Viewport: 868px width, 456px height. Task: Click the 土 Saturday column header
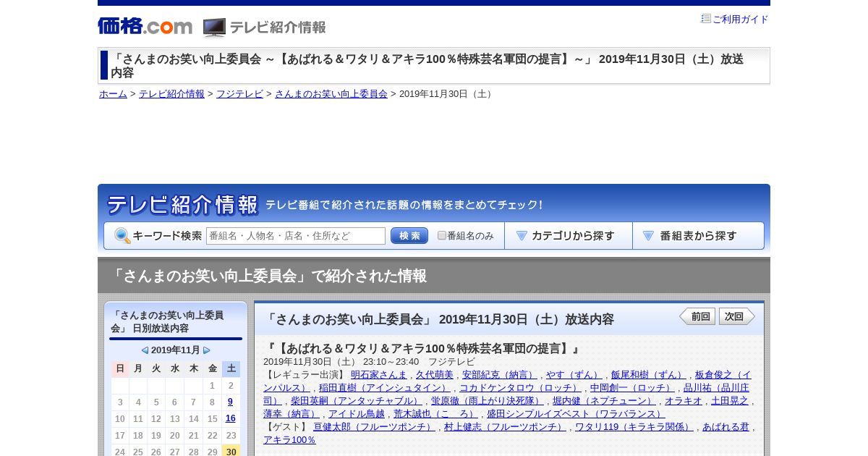pyautogui.click(x=231, y=368)
